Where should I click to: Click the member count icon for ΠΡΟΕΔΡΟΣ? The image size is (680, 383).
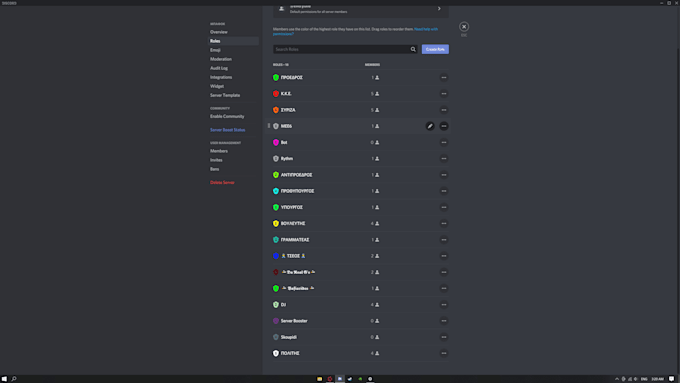(377, 78)
